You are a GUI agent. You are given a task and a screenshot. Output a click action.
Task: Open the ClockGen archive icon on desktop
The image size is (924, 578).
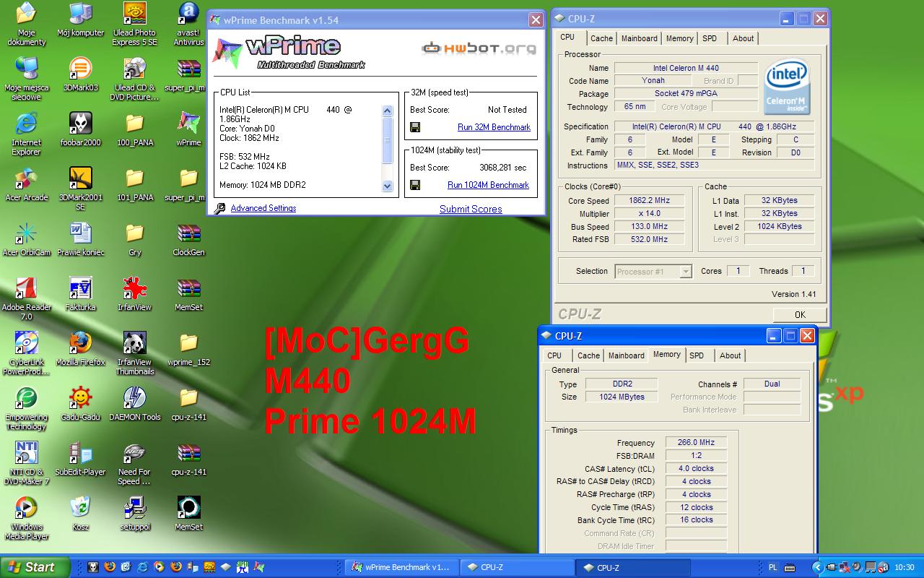tap(188, 240)
